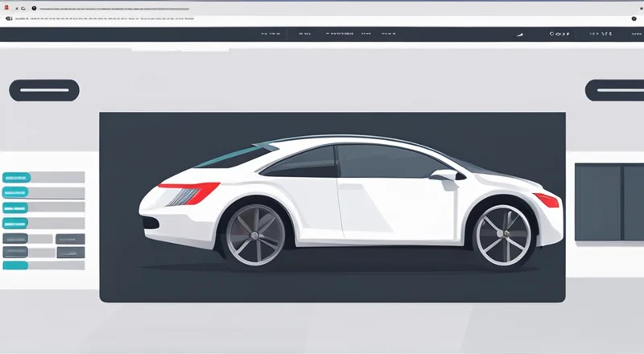Screen dimensions: 644x354
Task: Open the lower dark gray selector on sidebar's right side
Action: tap(70, 253)
